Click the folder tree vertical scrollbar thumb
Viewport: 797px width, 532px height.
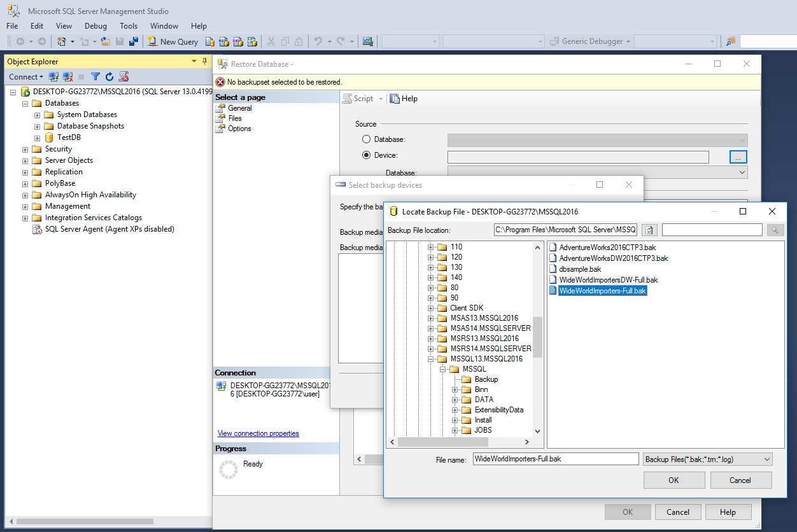pos(537,337)
